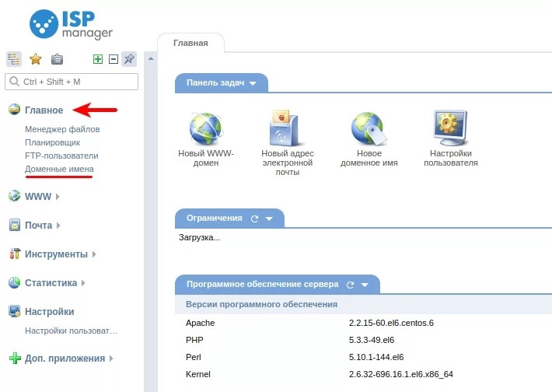This screenshot has height=392, width=552.
Task: Switch to the Главная tab
Action: coord(190,44)
